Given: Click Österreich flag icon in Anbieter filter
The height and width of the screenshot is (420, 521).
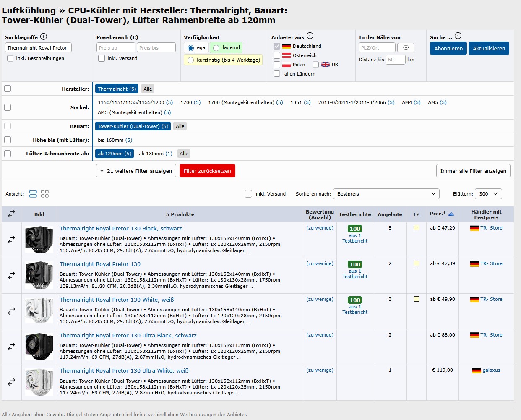Looking at the screenshot, I should tap(287, 55).
